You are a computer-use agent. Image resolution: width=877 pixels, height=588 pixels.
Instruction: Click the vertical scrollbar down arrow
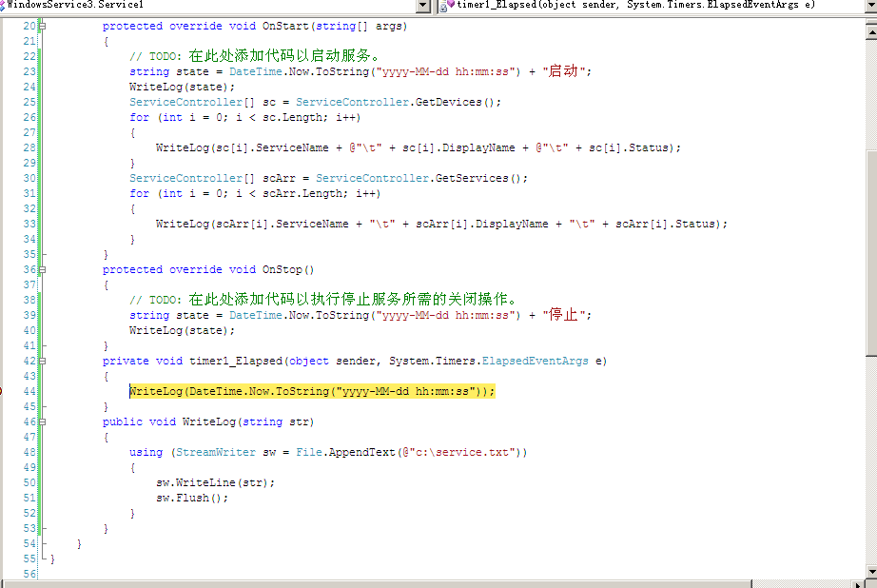pyautogui.click(x=871, y=572)
